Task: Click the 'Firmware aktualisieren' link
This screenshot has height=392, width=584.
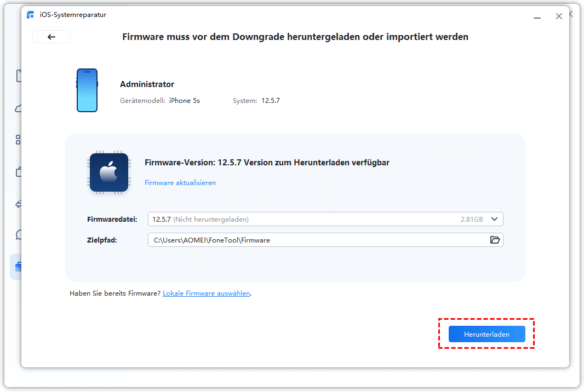Action: tap(180, 183)
